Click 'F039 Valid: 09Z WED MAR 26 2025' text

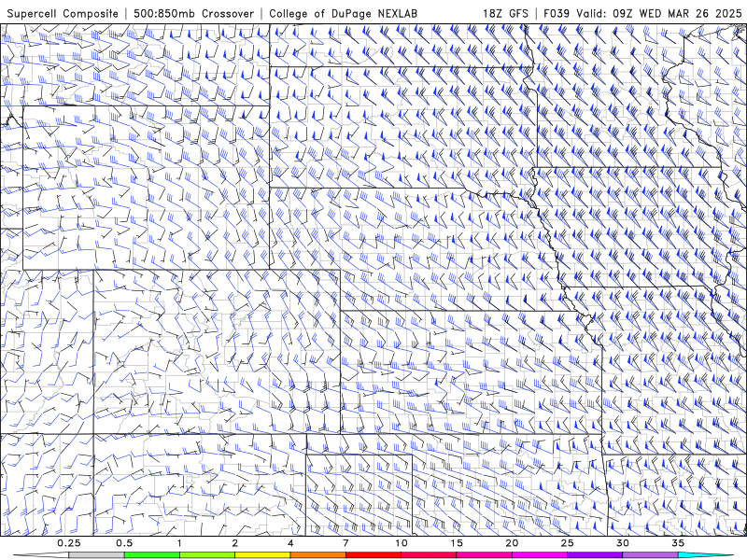point(642,13)
